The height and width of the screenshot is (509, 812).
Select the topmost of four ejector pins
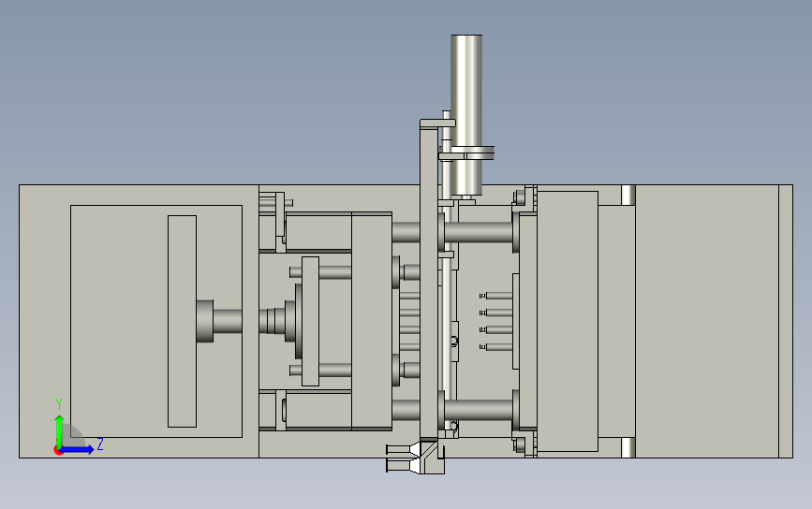click(x=496, y=296)
